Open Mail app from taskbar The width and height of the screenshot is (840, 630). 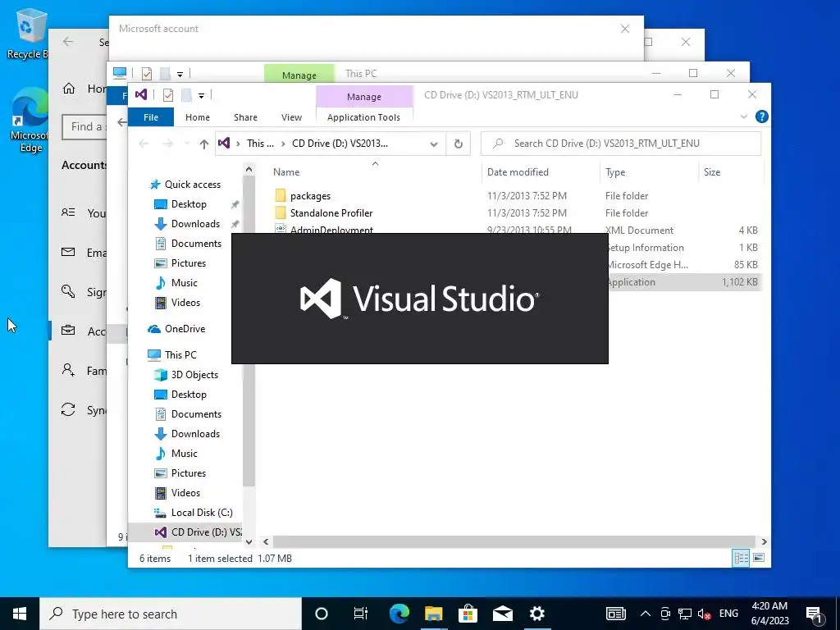tap(503, 614)
